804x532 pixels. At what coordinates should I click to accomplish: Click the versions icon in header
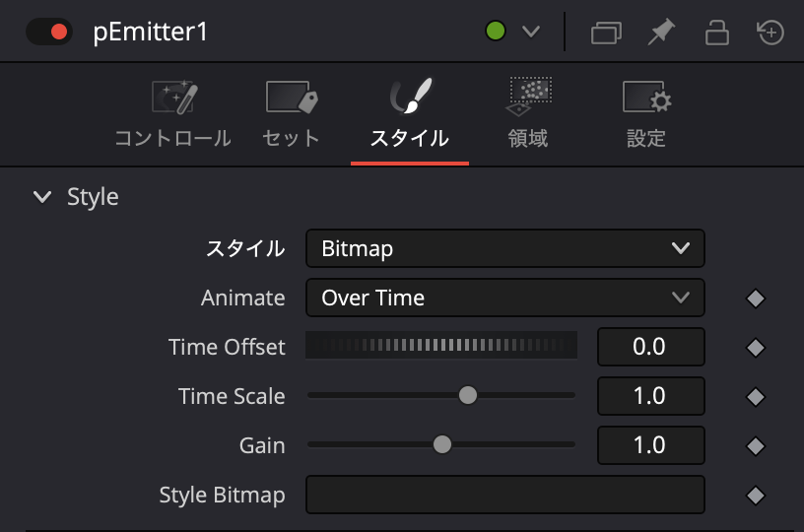[x=607, y=33]
